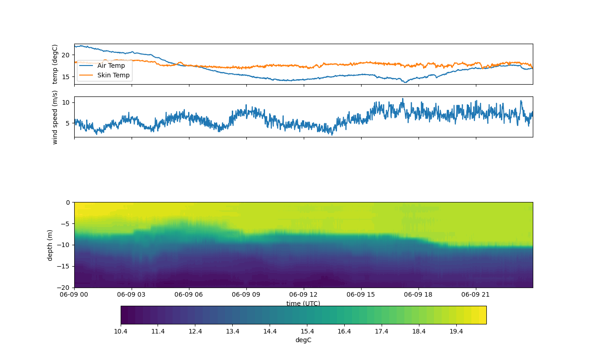592x364 pixels.
Task: Click the 'time (UTC)' x-axis label
Action: 303,303
